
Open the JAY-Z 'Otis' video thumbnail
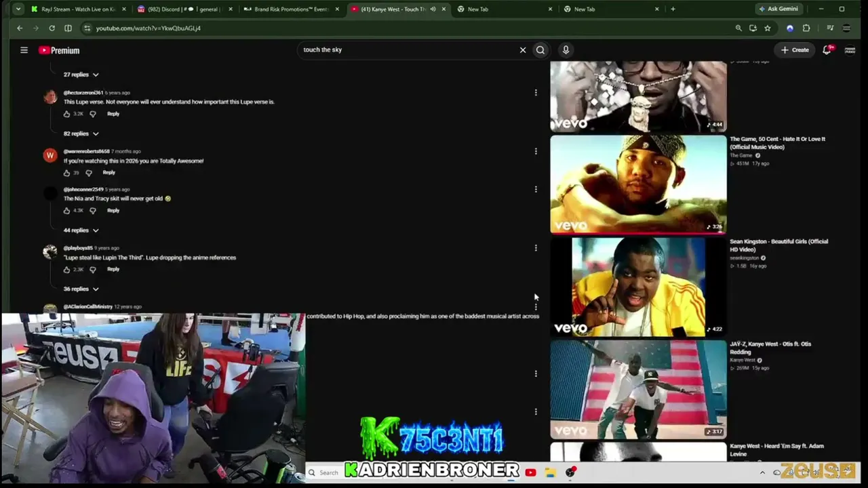(x=638, y=389)
